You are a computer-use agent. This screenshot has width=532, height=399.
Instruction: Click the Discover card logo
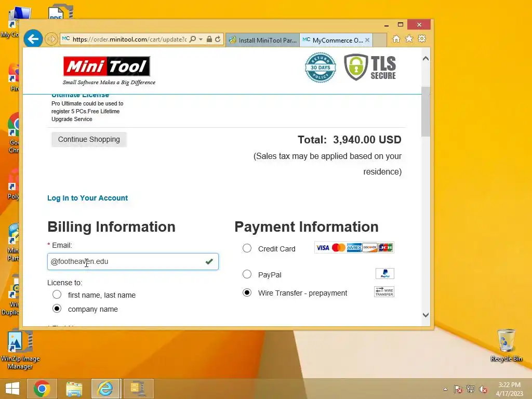(370, 248)
